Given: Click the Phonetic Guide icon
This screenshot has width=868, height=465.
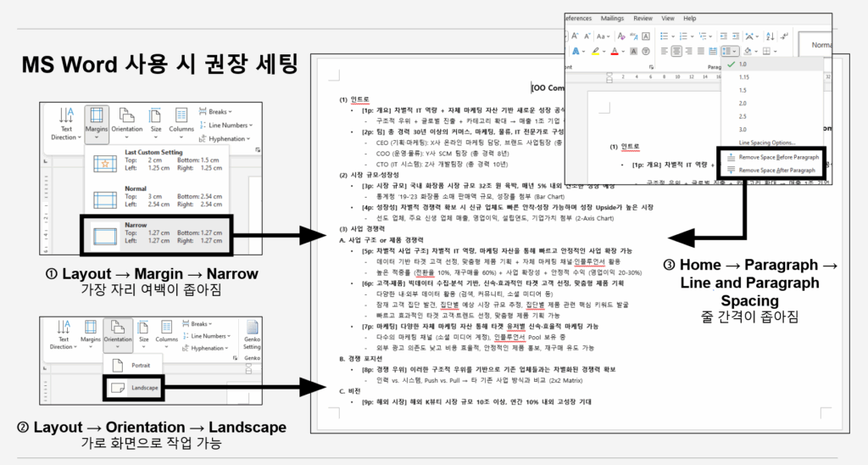Looking at the screenshot, I should (634, 36).
